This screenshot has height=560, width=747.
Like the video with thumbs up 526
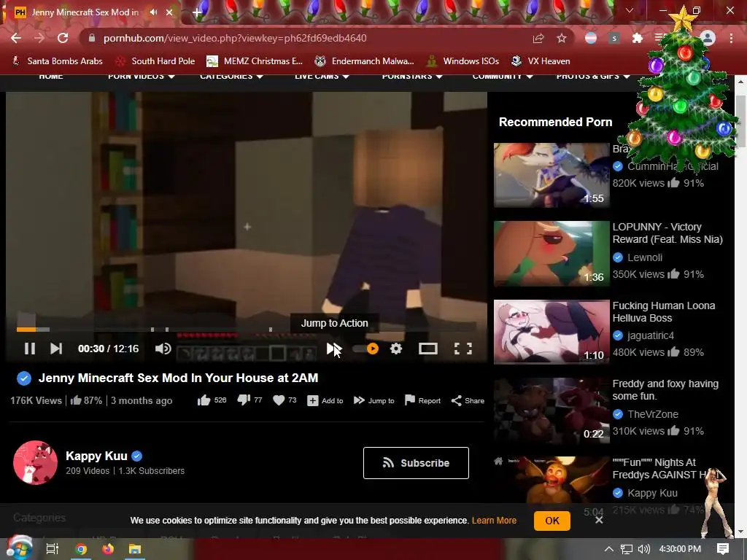(212, 400)
